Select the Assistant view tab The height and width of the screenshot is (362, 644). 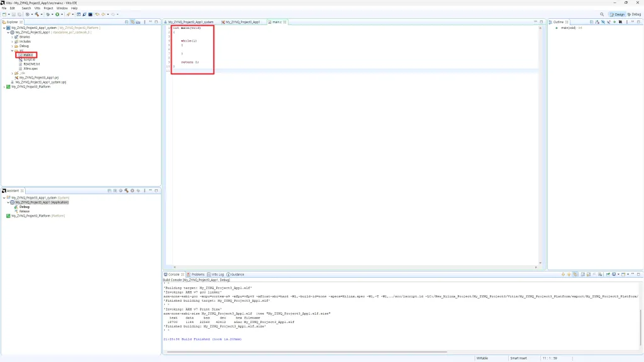[13, 191]
